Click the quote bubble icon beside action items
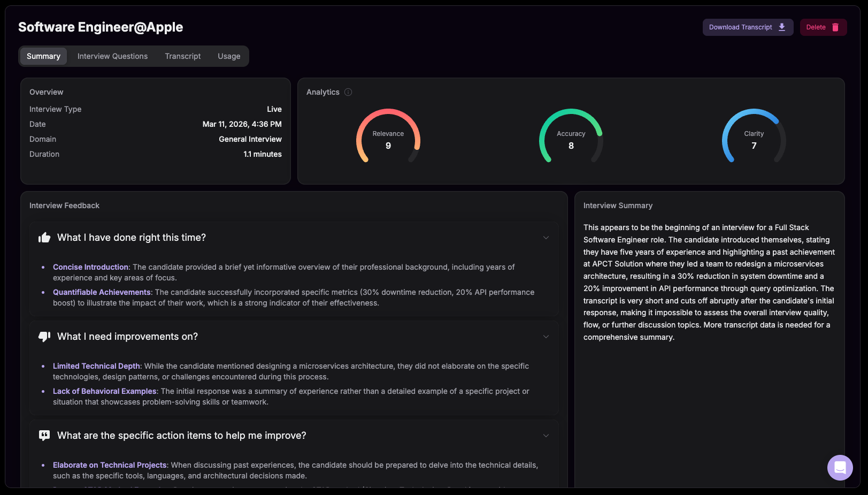Viewport: 868px width, 495px height. point(44,436)
